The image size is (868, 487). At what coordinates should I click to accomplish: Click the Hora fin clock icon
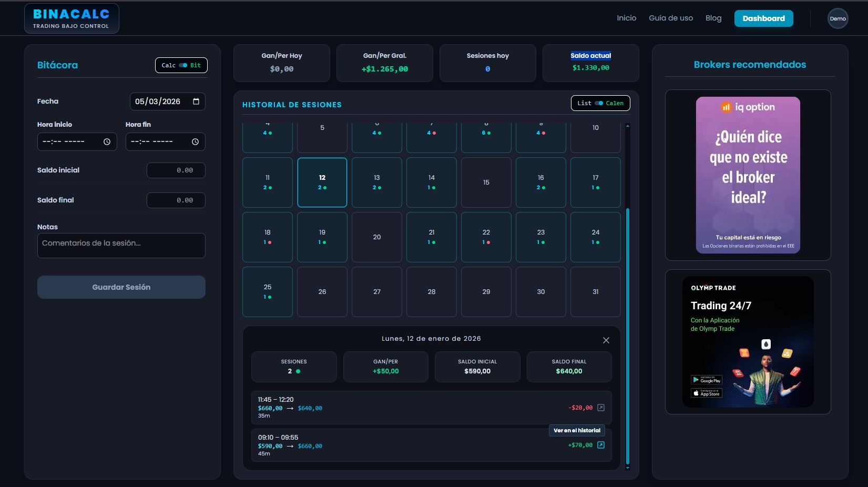(x=195, y=142)
